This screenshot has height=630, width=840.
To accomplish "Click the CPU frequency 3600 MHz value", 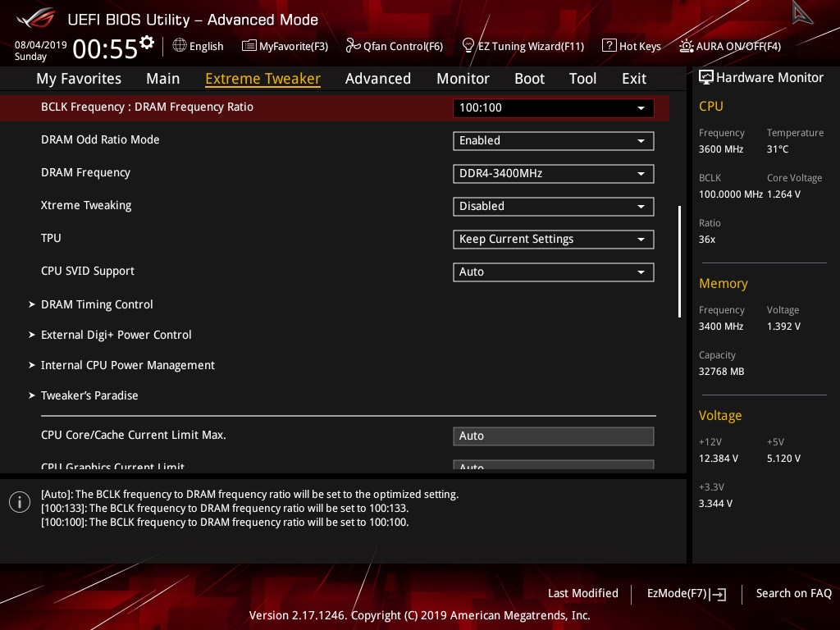I will tap(721, 149).
